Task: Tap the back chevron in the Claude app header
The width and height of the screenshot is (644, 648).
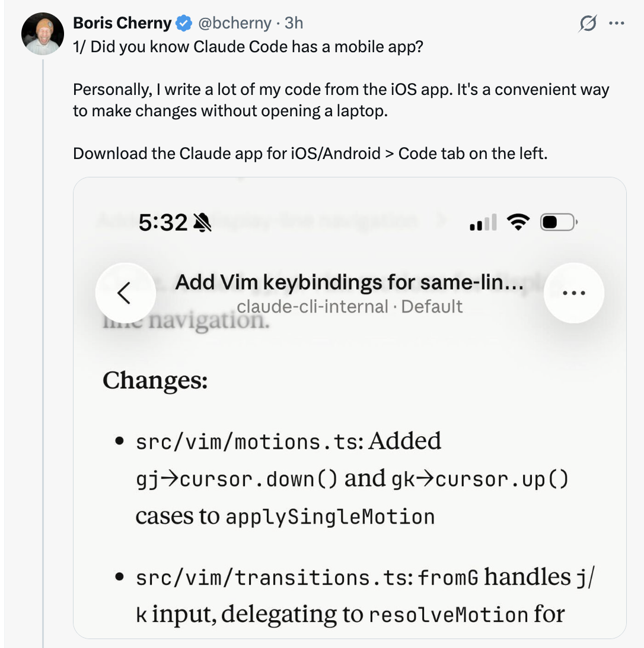Action: click(x=126, y=293)
